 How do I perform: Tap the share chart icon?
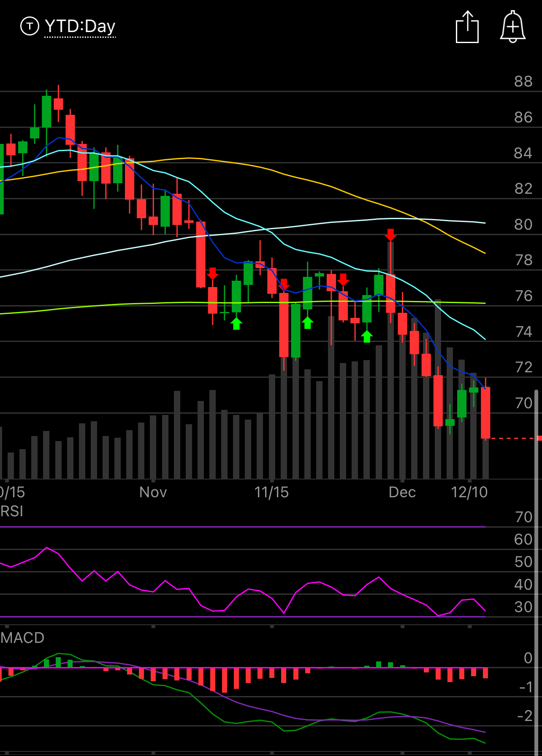coord(467,27)
